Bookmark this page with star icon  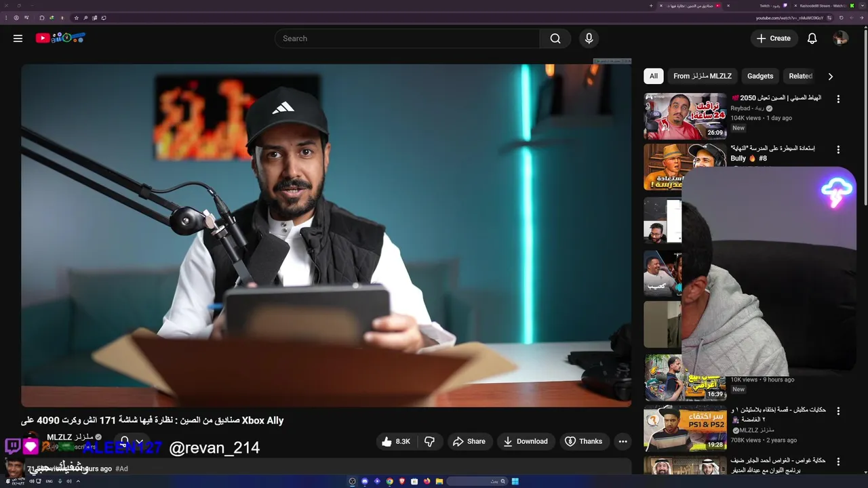pos(76,18)
